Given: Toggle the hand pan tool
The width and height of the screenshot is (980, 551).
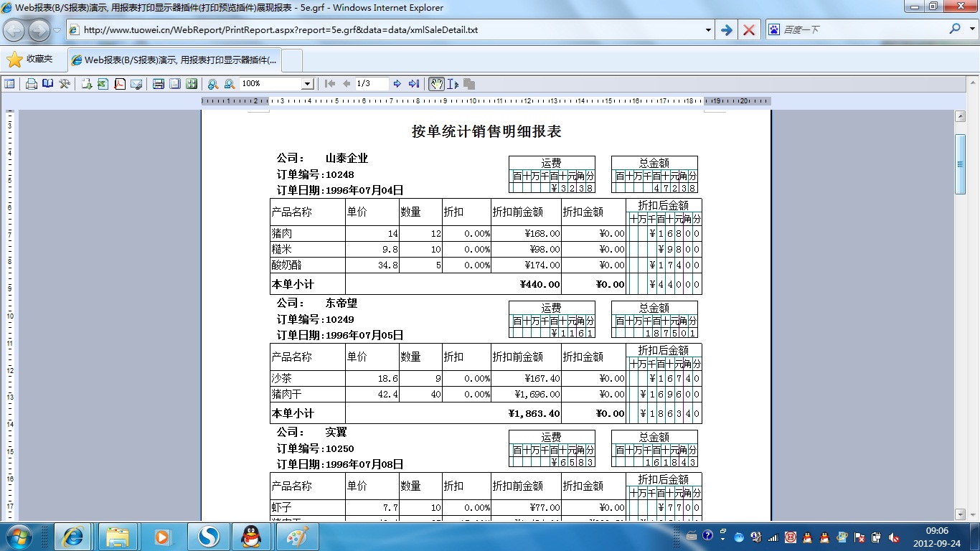Looking at the screenshot, I should [436, 84].
